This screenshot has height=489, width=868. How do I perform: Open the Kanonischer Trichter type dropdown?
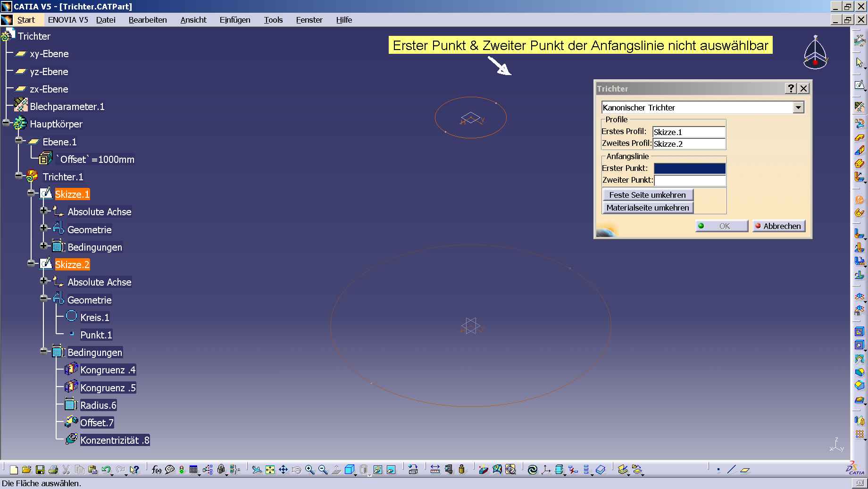pyautogui.click(x=798, y=108)
